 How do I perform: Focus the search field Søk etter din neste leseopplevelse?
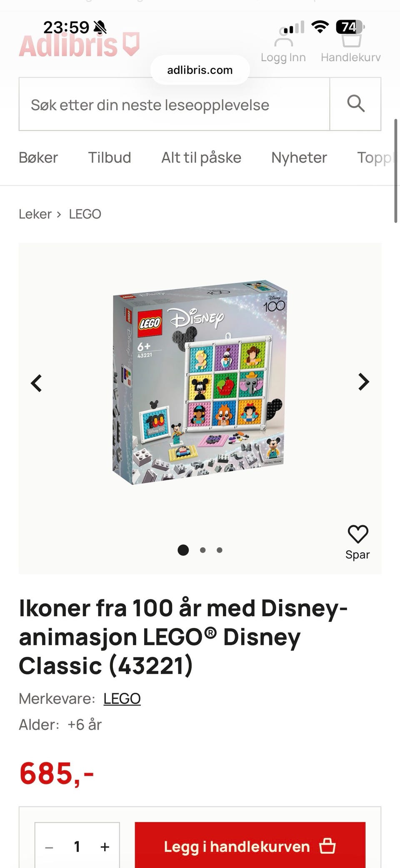(174, 104)
